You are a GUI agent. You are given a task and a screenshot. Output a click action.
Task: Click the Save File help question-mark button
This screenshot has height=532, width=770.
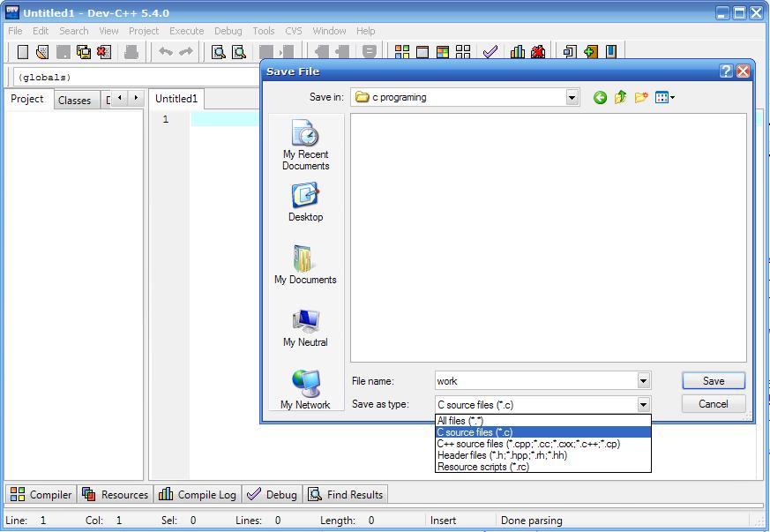coord(726,71)
